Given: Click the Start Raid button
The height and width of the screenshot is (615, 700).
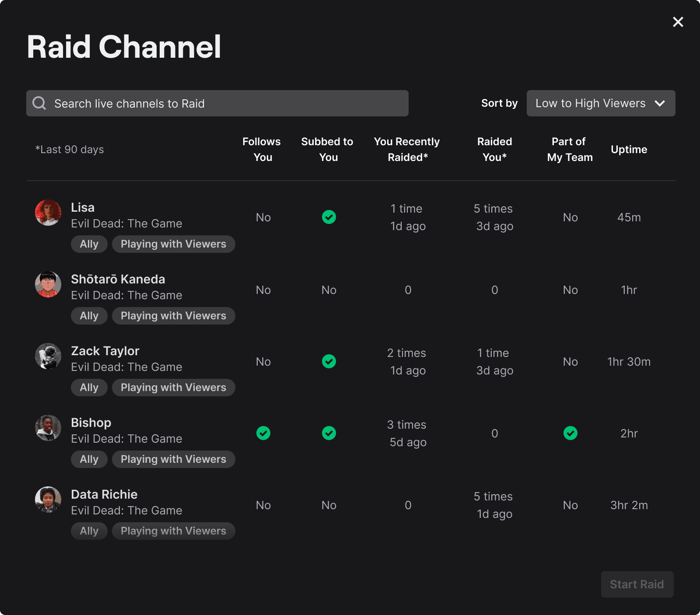Looking at the screenshot, I should pyautogui.click(x=637, y=584).
